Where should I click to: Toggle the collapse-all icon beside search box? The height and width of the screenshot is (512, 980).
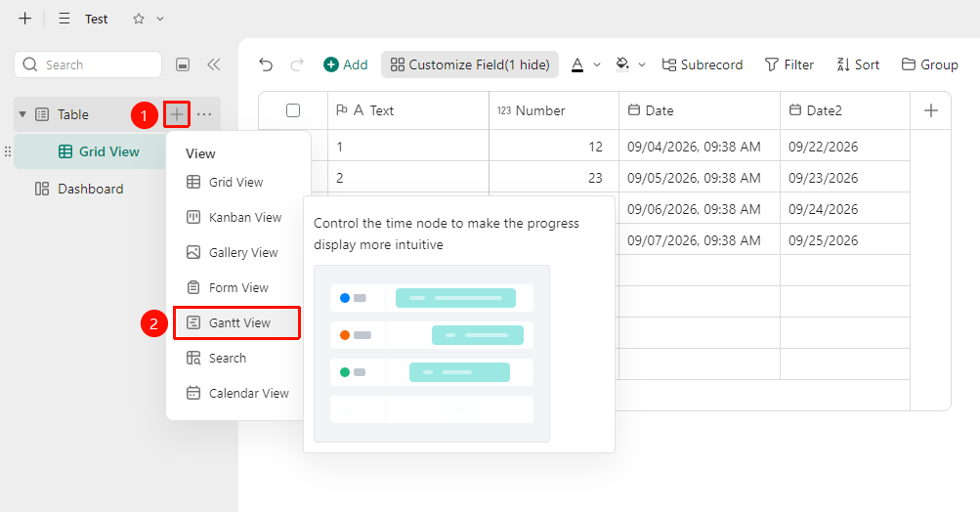pos(183,64)
